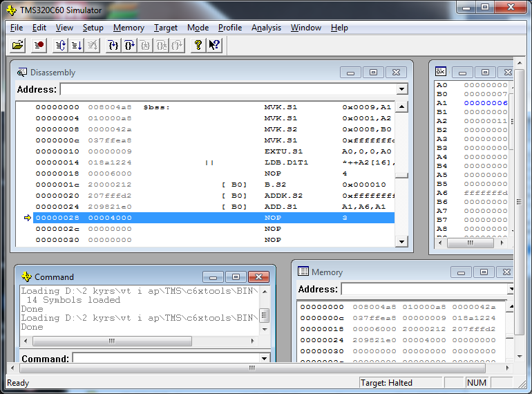Screen dimensions: 532x394
Task: Click the Command window horizontal scrollbar thumb
Action: [x=112, y=341]
